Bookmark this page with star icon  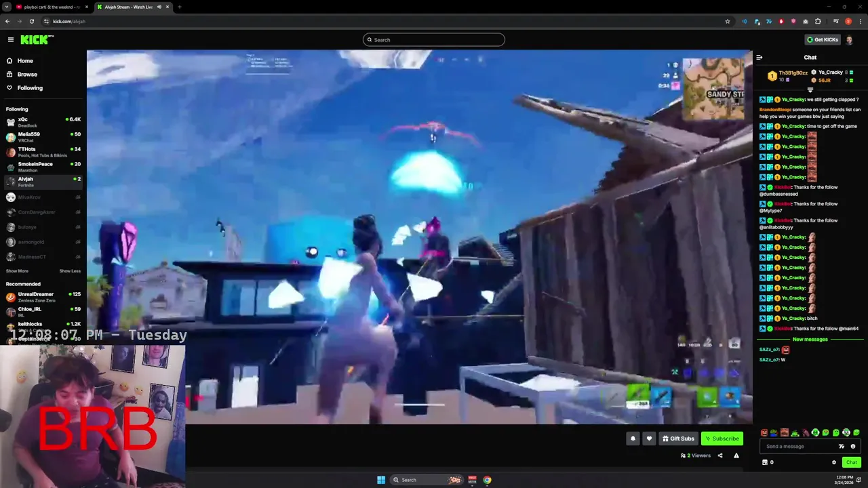[728, 22]
